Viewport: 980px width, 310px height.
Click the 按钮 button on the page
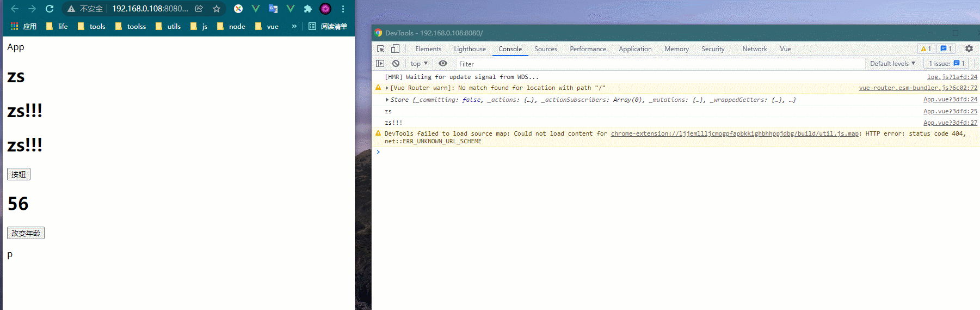coord(19,174)
